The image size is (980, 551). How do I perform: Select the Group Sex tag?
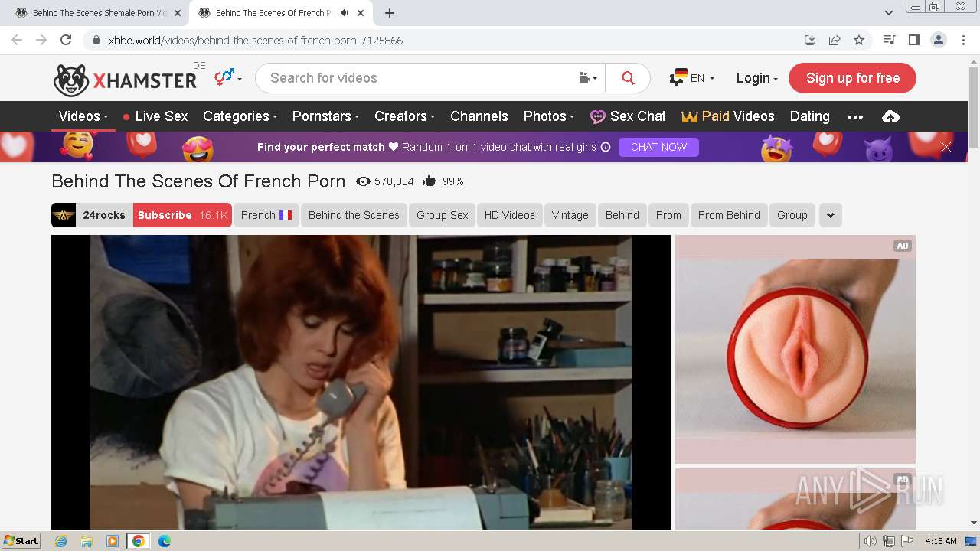click(x=442, y=215)
